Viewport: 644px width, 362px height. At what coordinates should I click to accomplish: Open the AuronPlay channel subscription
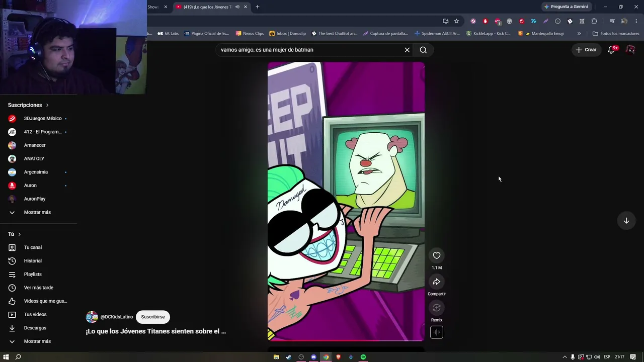pyautogui.click(x=38, y=199)
